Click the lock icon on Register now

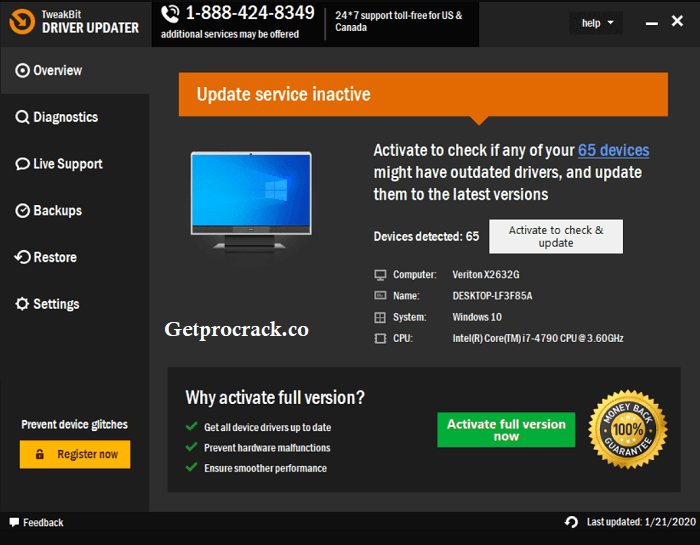point(40,454)
